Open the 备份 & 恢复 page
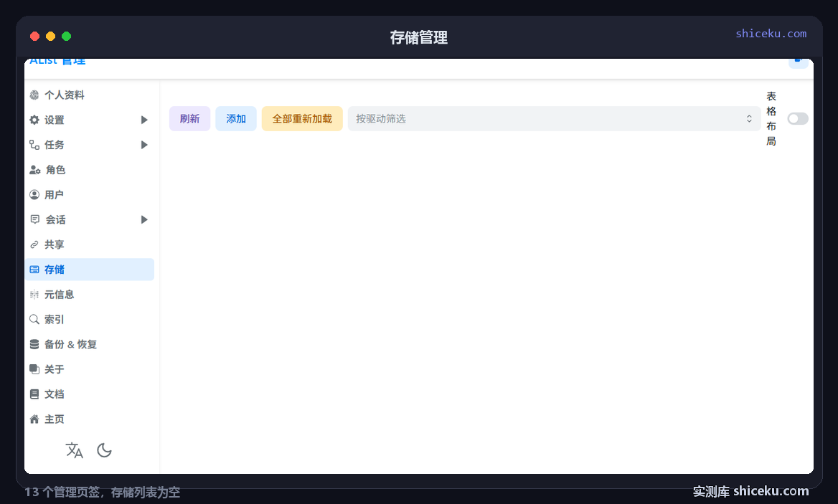Viewport: 838px width, 504px height. coord(89,344)
